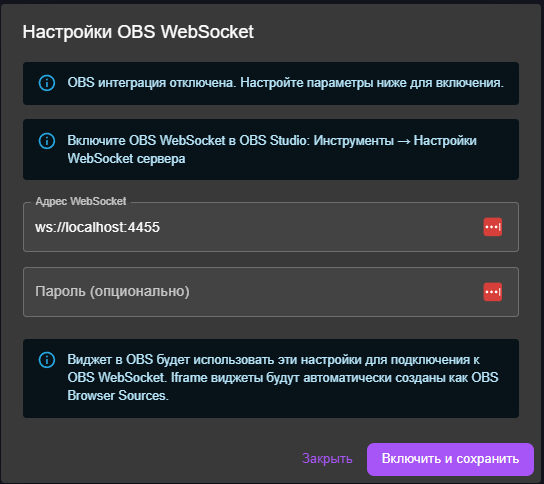This screenshot has height=484, width=544.
Task: Click the Настройки OBS WebSocket dialog title
Action: point(138,32)
